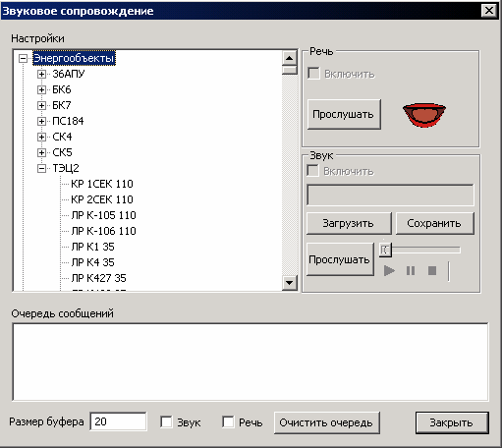Expand the 36АПУ tree node
Image resolution: width=502 pixels, height=448 pixels.
tap(41, 74)
